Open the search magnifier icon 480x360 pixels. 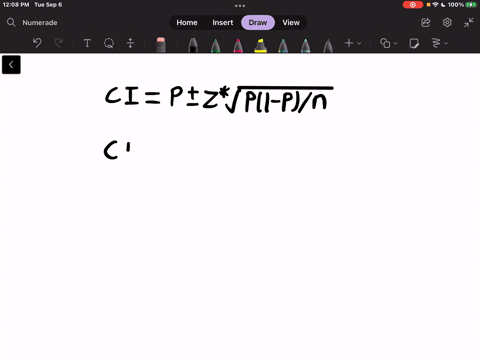click(x=11, y=22)
